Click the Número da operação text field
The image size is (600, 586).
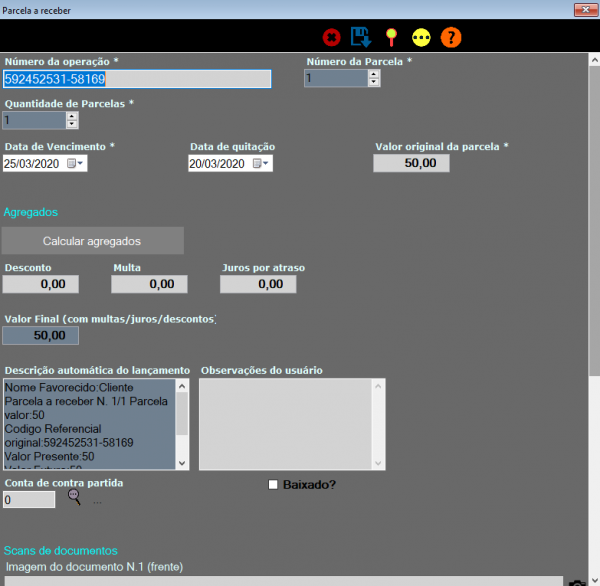[x=136, y=79]
